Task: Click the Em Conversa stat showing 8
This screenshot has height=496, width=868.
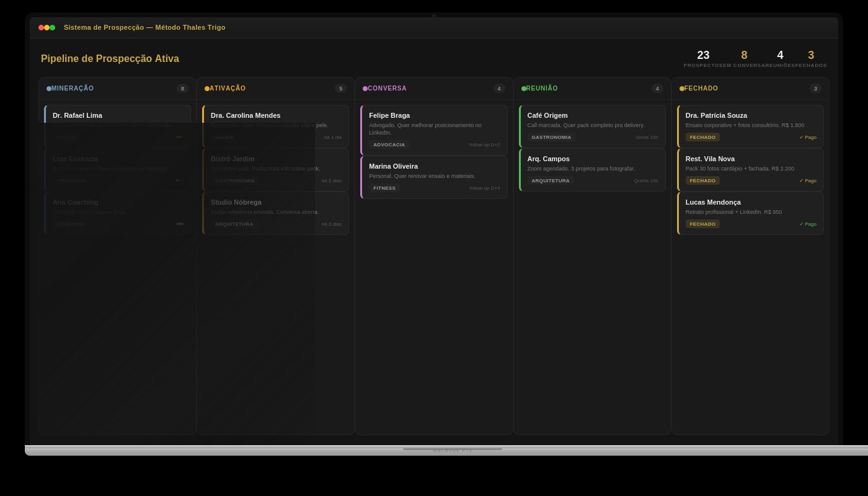Action: click(744, 58)
